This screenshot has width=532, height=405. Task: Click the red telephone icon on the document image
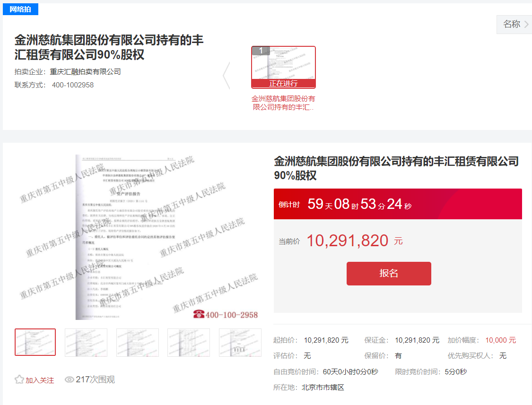199,314
